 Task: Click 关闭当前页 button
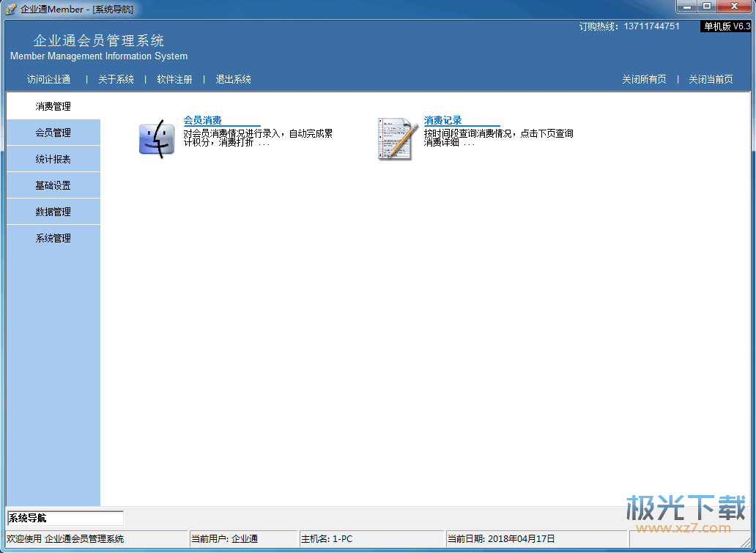(711, 79)
